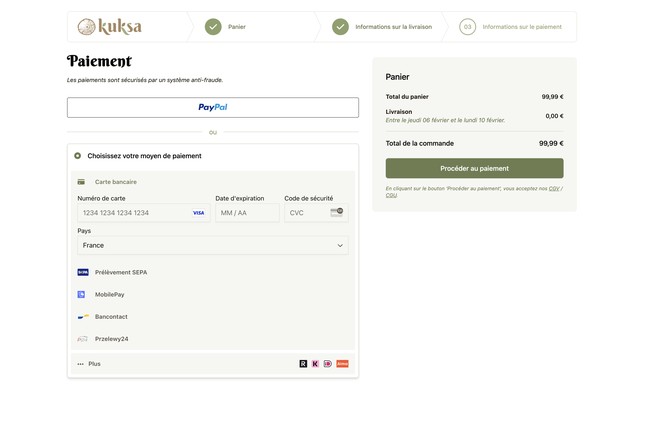
Task: Open the Informations sur la livraison step
Action: [x=393, y=27]
